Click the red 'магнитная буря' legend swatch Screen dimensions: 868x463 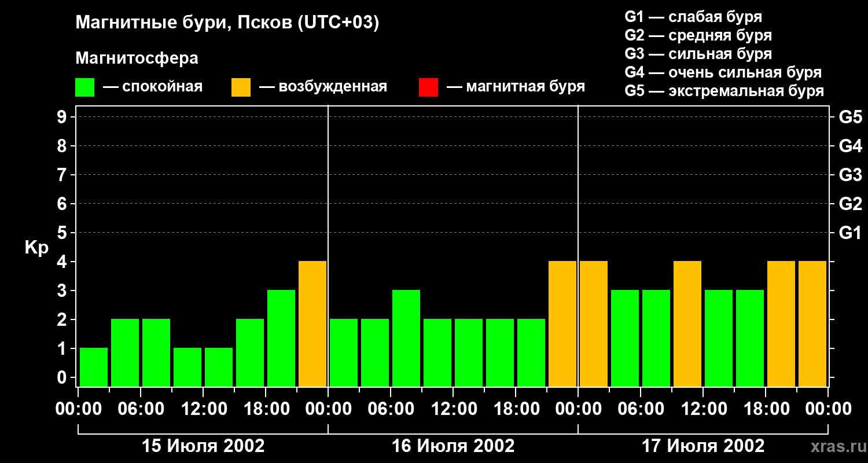coord(428,87)
